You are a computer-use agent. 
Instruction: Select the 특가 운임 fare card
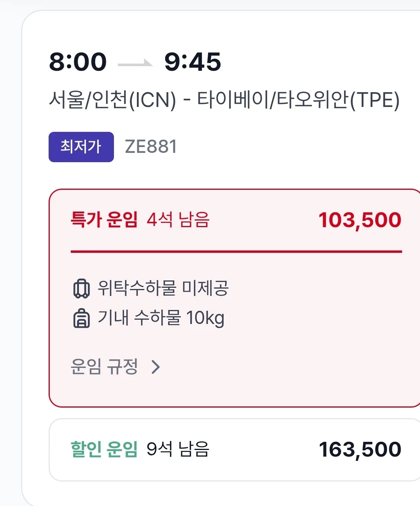click(234, 298)
